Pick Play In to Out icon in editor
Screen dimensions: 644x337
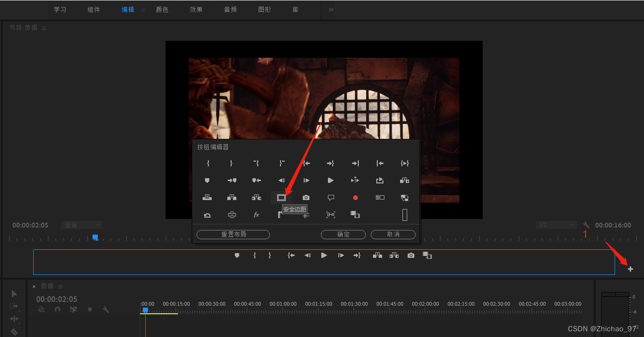(x=405, y=163)
